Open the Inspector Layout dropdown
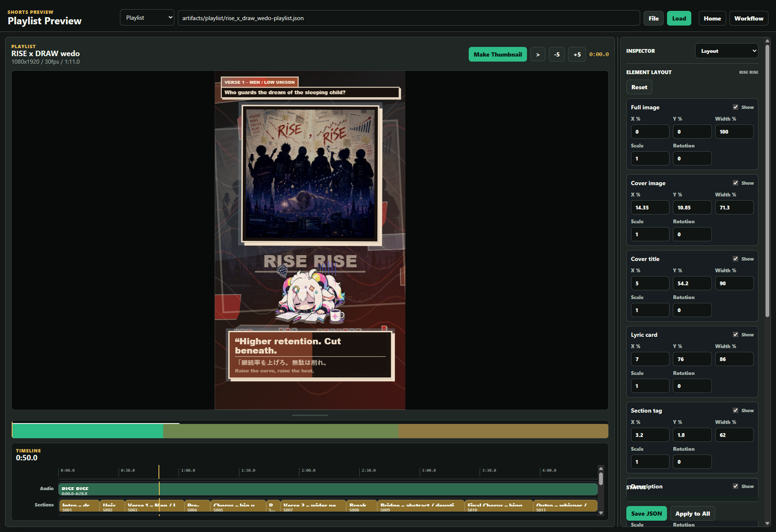 727,51
